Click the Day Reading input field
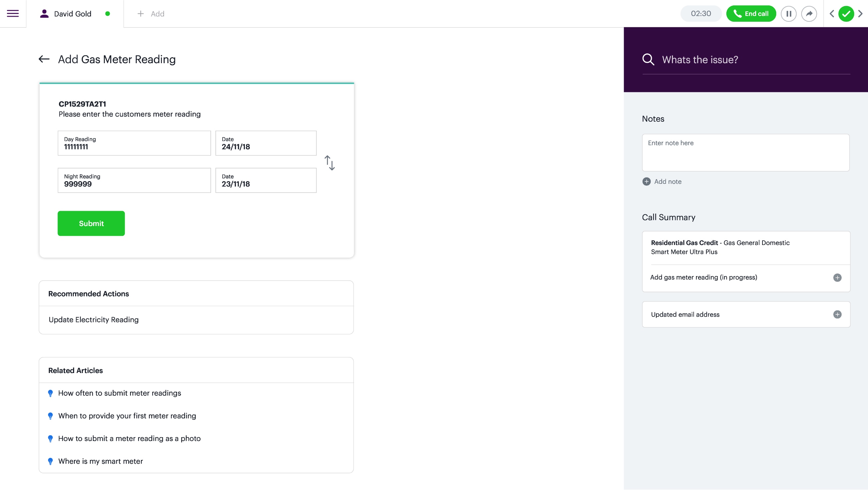 [134, 143]
